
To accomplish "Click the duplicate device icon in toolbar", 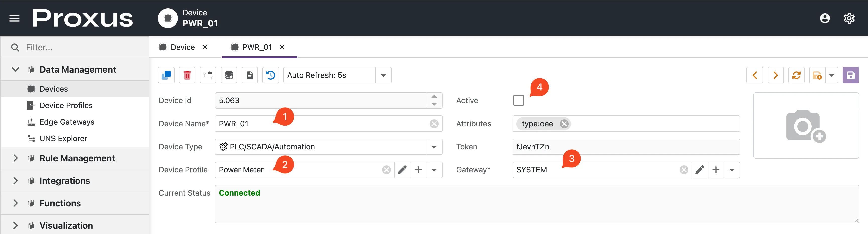I will click(x=166, y=75).
